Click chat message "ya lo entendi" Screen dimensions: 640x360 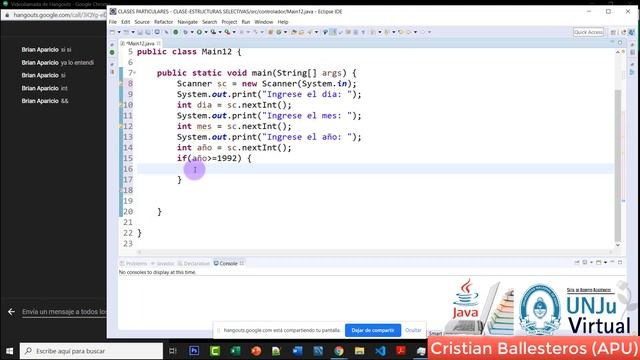click(x=77, y=62)
